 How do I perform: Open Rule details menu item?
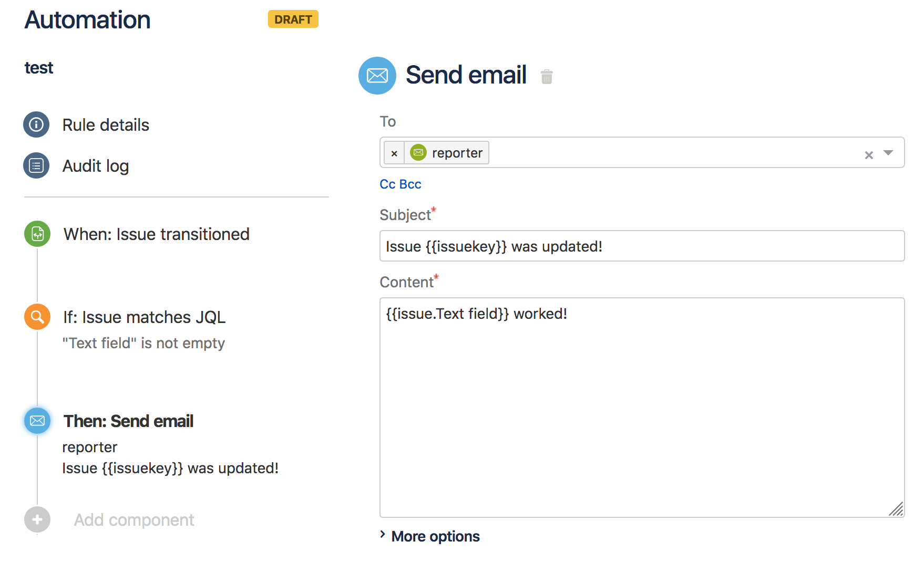(106, 125)
